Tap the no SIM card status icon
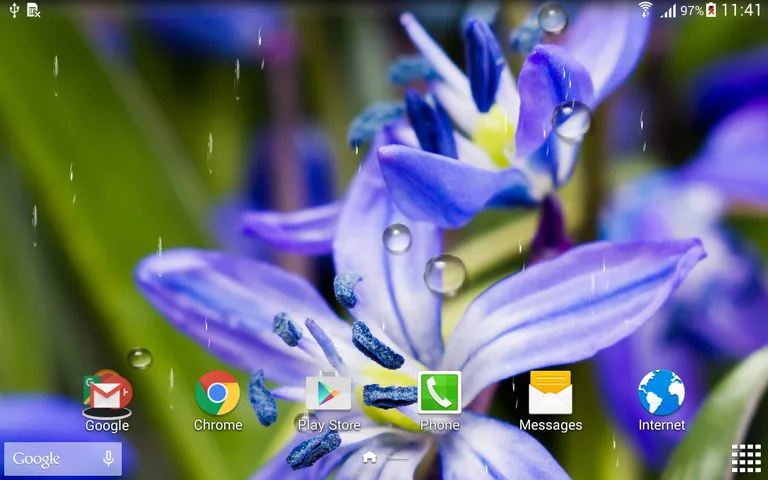The image size is (768, 480). click(33, 10)
